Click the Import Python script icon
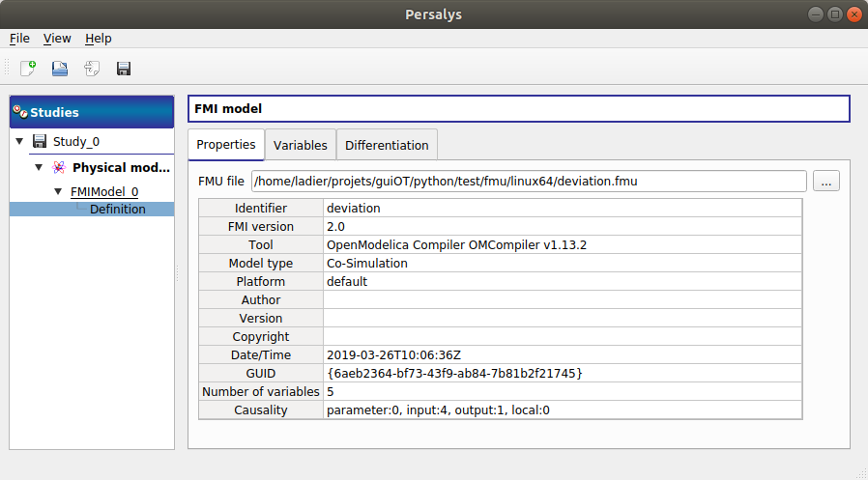Viewport: 868px width, 480px height. point(92,69)
